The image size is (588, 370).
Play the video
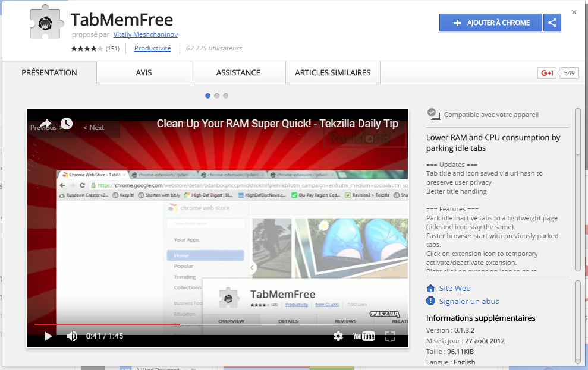48,336
